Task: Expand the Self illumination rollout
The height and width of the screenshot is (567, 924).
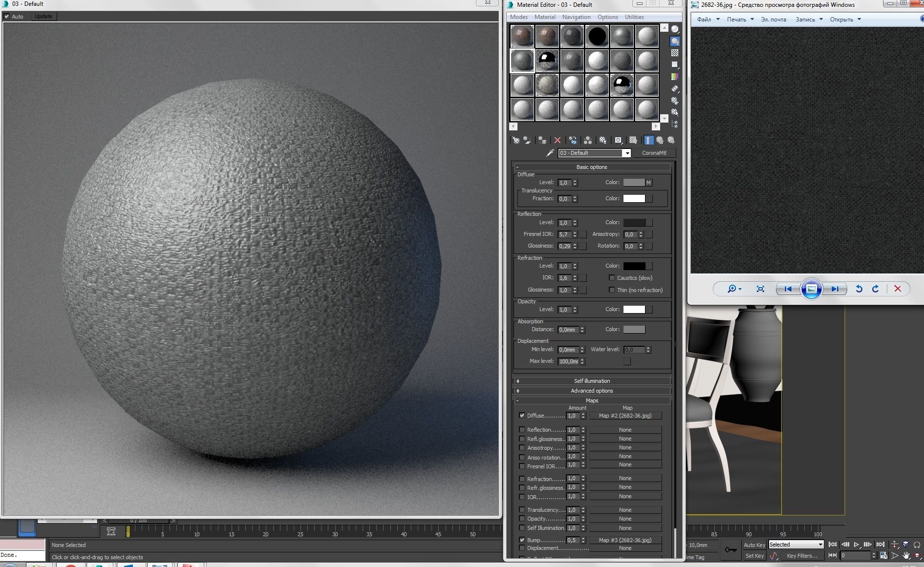Action: [x=592, y=381]
